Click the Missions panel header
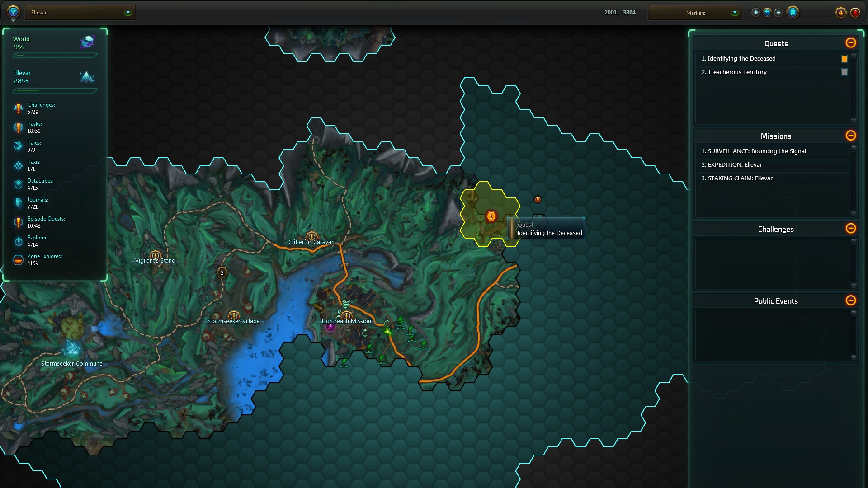868x488 pixels. point(776,136)
